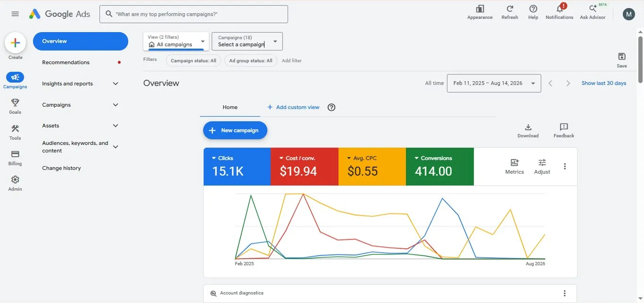Open Tools in the sidebar
Screen dimensions: 644x303
click(x=15, y=132)
